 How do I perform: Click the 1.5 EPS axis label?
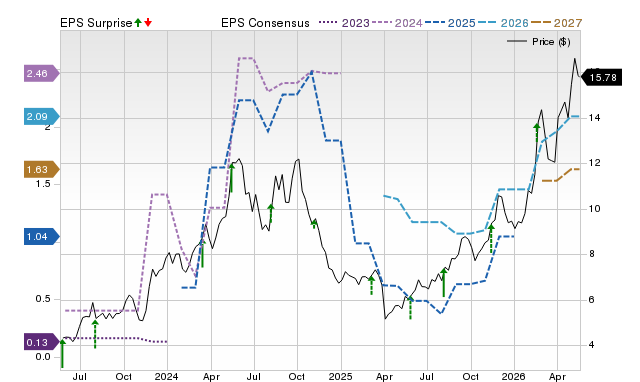pos(42,184)
